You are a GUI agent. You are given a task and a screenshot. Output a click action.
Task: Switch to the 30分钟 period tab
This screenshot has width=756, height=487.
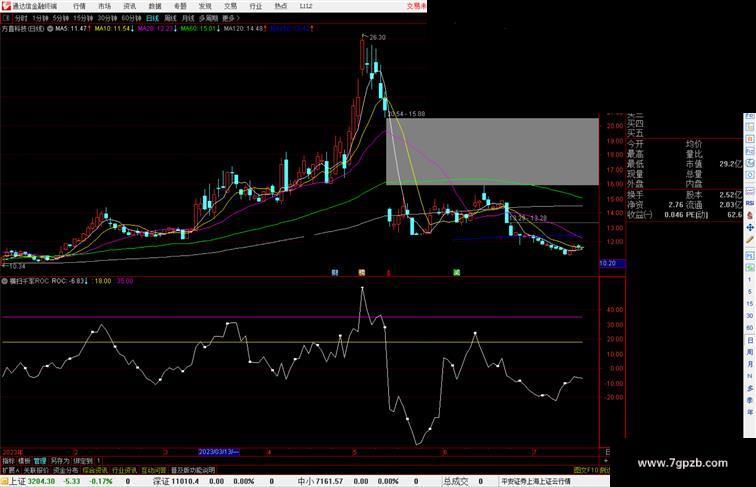(x=107, y=18)
